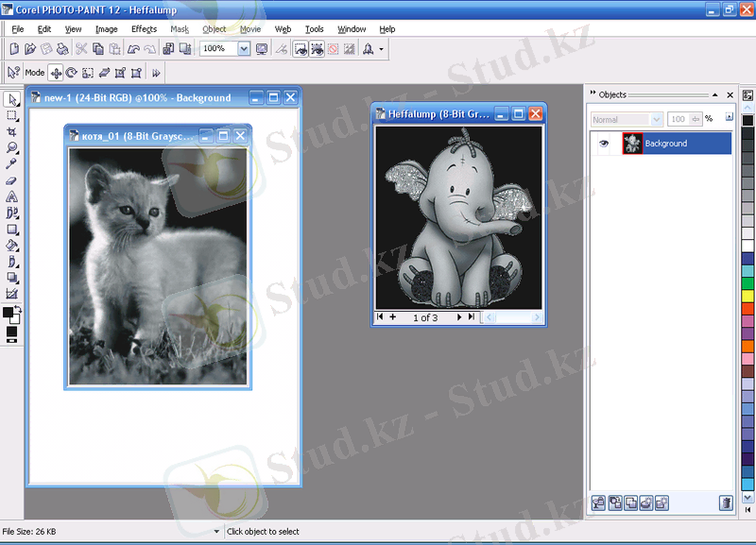
Task: Open the Normal merge mode dropdown
Action: (656, 120)
